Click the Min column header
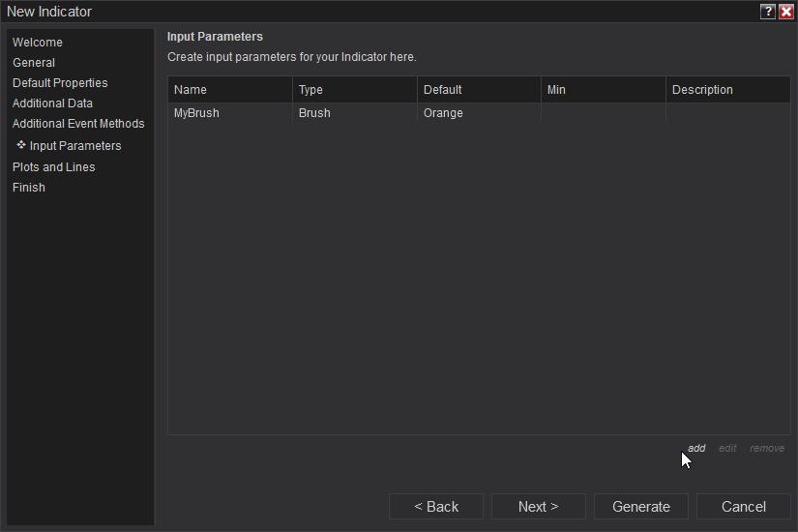Screen dimensions: 798x532 [x=604, y=90]
